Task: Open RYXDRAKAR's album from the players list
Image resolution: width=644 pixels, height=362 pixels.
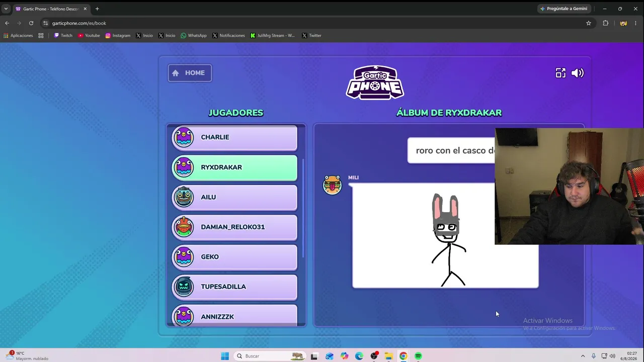Action: tap(234, 167)
